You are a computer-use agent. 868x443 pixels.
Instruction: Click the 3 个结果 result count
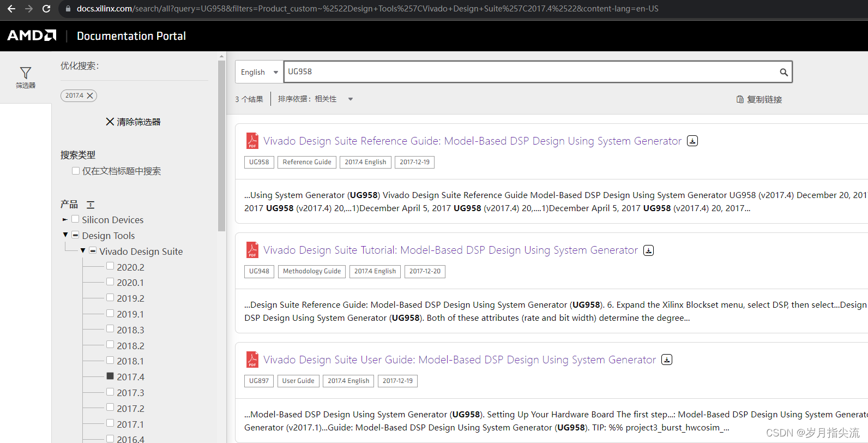point(249,99)
